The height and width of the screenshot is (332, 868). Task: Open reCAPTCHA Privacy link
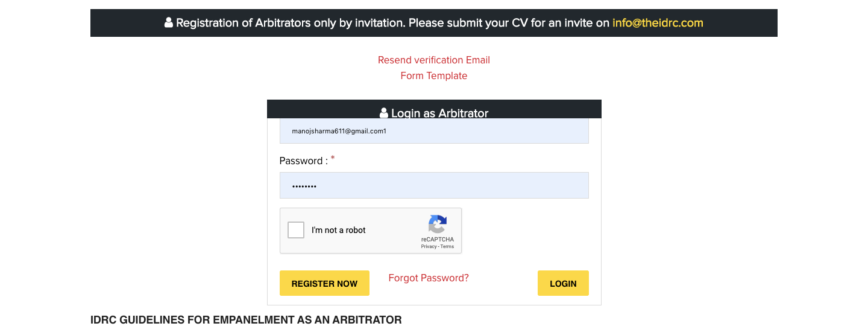pos(429,247)
